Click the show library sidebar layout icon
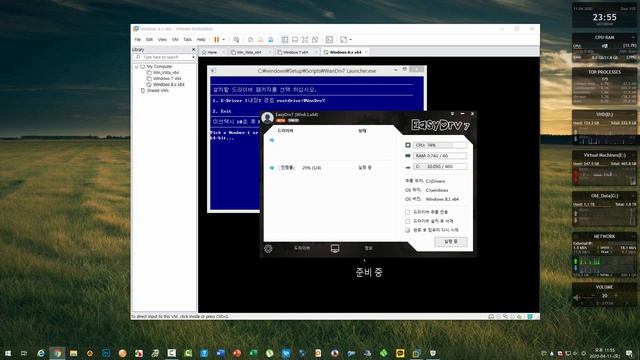 point(284,40)
